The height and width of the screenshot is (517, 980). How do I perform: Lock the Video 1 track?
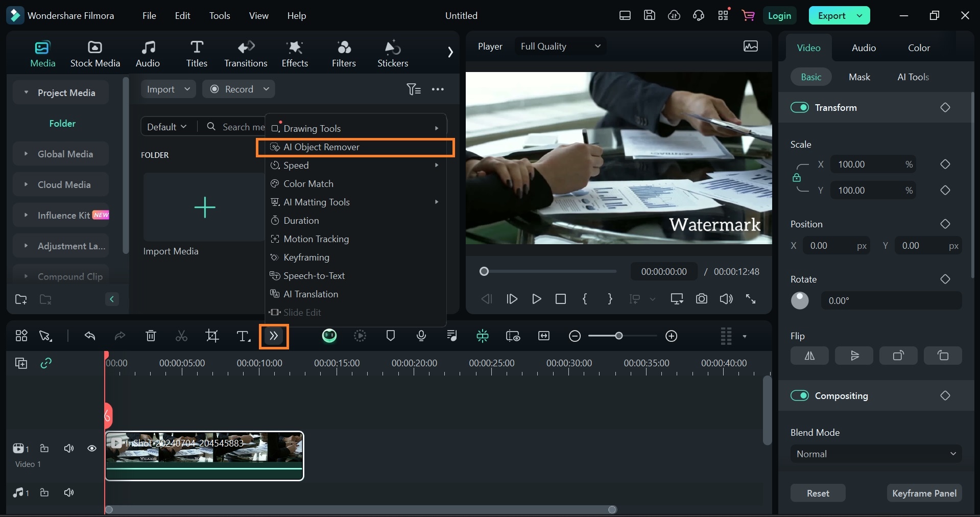pyautogui.click(x=44, y=449)
